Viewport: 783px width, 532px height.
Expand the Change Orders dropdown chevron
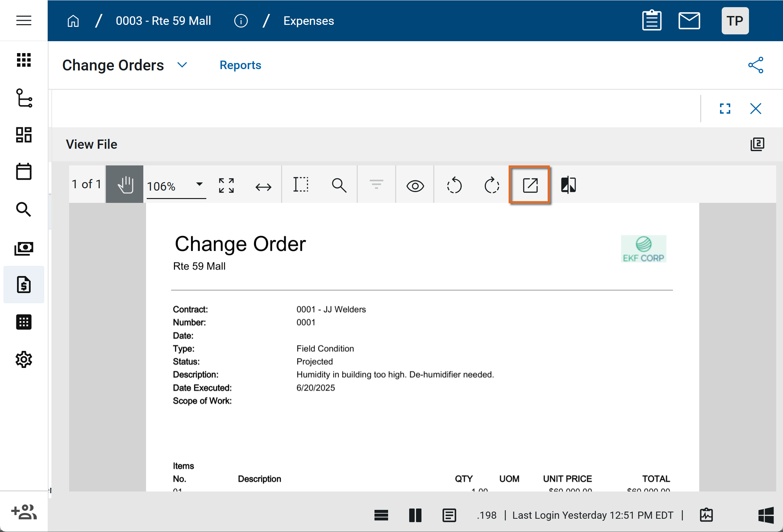182,65
